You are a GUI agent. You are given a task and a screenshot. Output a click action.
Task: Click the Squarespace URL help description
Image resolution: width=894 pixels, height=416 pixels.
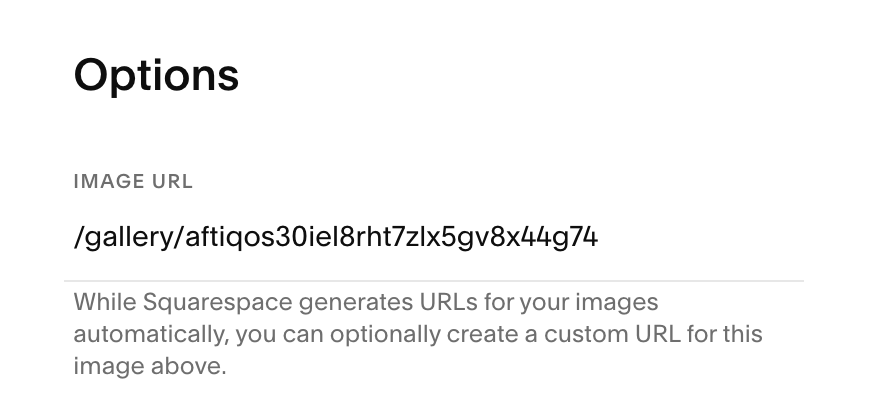click(418, 334)
